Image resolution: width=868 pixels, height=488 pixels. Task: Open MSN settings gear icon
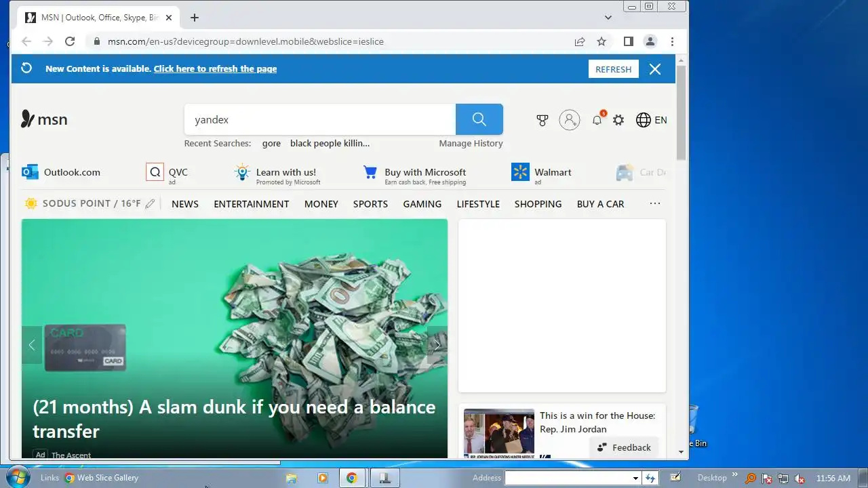point(618,120)
